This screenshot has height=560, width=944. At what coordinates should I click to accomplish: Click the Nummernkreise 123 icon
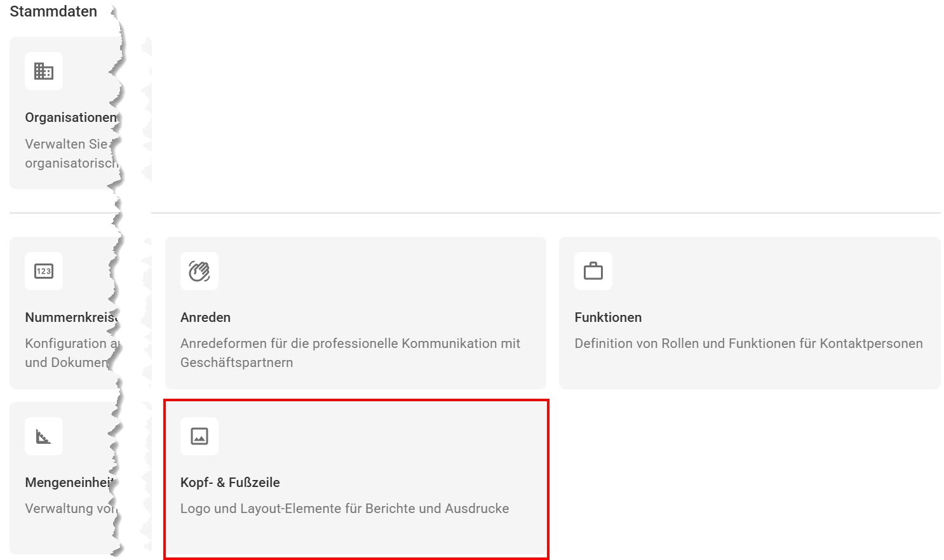click(x=44, y=271)
